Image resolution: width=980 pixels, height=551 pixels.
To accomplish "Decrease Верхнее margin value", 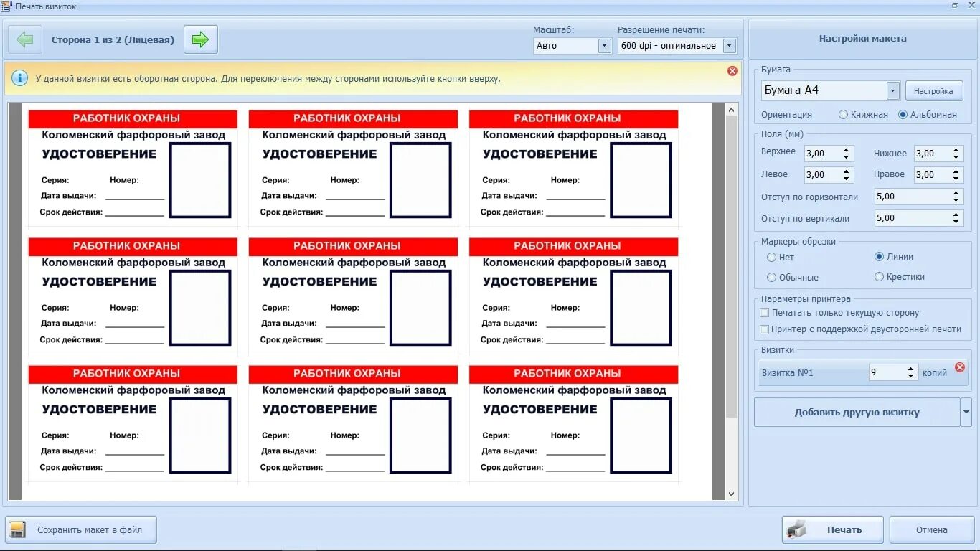I will coord(847,157).
